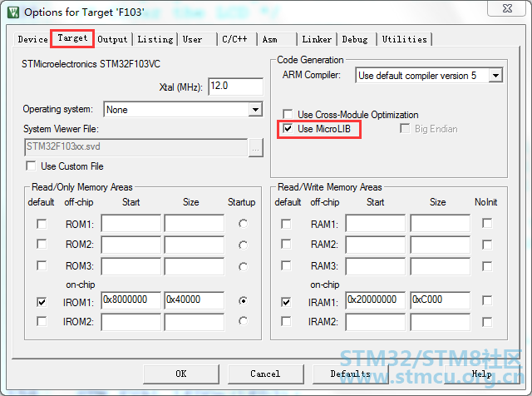Check the IRAM1 NoInit checkbox

(x=487, y=299)
